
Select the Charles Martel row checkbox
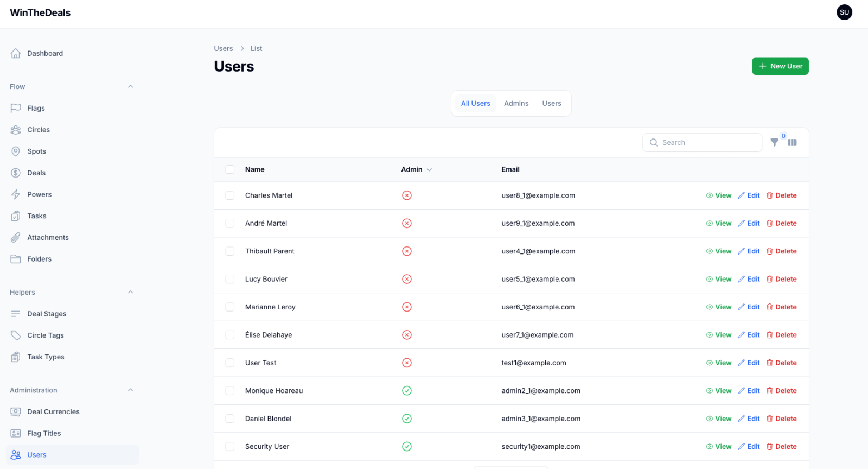(230, 195)
